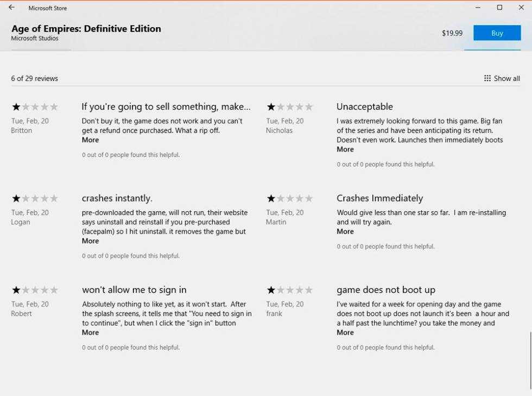Screen dimensions: 532x396
Task: Maximize the Microsoft Store window
Action: tap(499, 8)
